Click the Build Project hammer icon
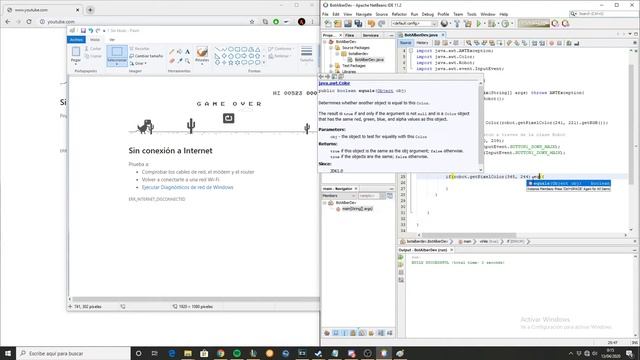The height and width of the screenshot is (360, 640). tap(457, 24)
